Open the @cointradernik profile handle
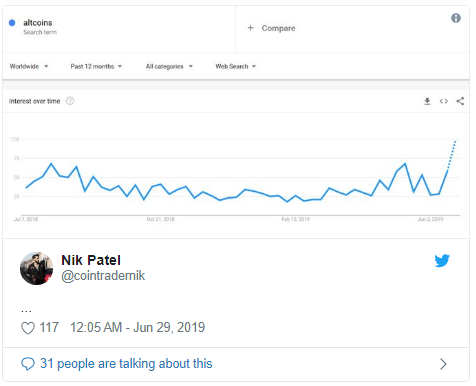This screenshot has height=386, width=476. tap(103, 276)
